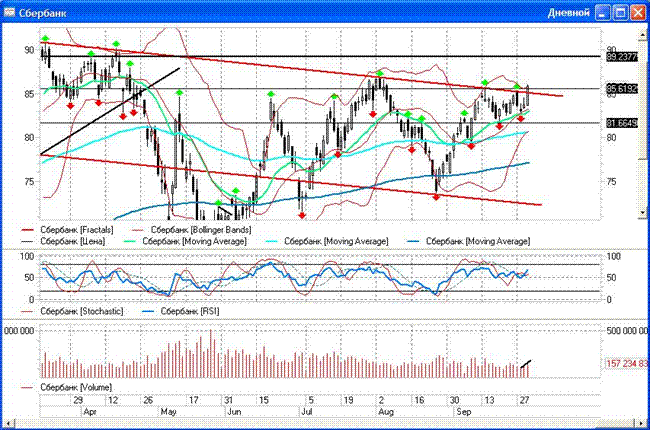Click the Apr month label on time axis
Screen dimensions: 650x430
point(90,412)
